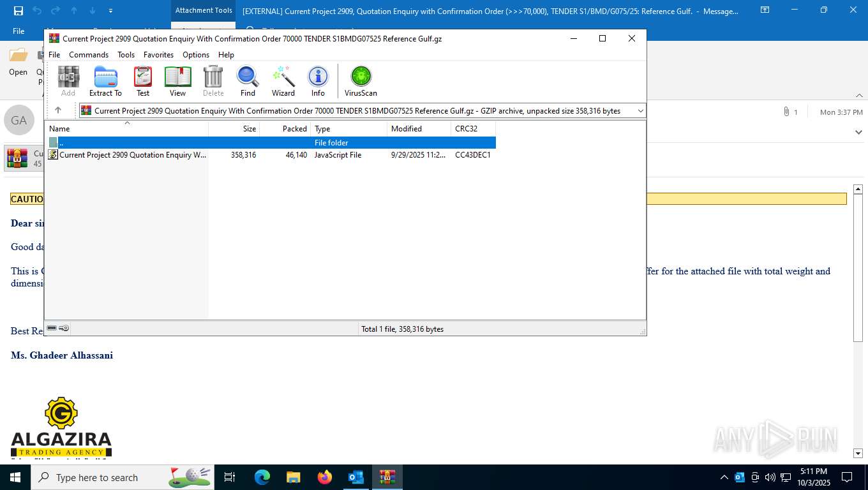Open Task View on the taskbar
The width and height of the screenshot is (868, 490).
[x=230, y=477]
